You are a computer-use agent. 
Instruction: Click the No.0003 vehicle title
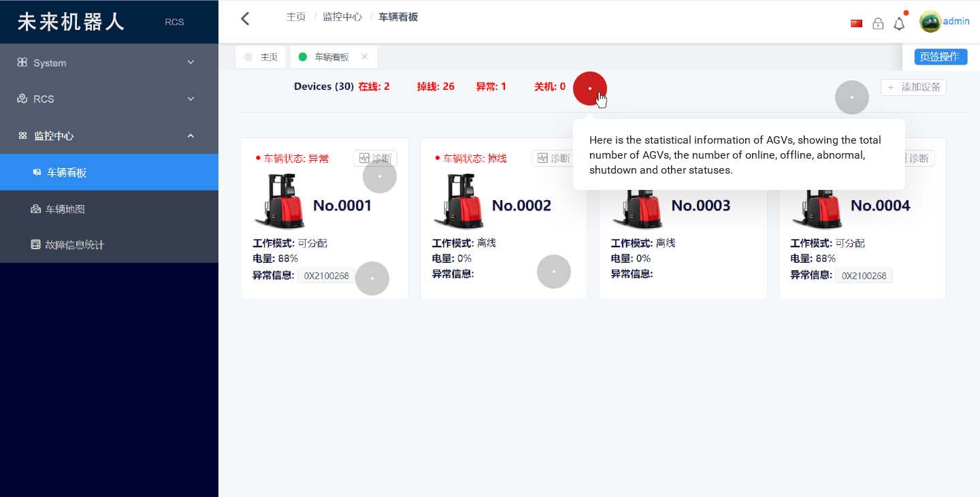(x=701, y=206)
